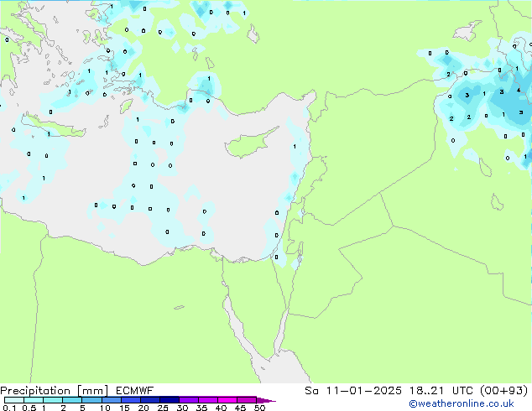Pick the 1–2 mm legend swatch
The image size is (532, 411).
pyautogui.click(x=53, y=400)
